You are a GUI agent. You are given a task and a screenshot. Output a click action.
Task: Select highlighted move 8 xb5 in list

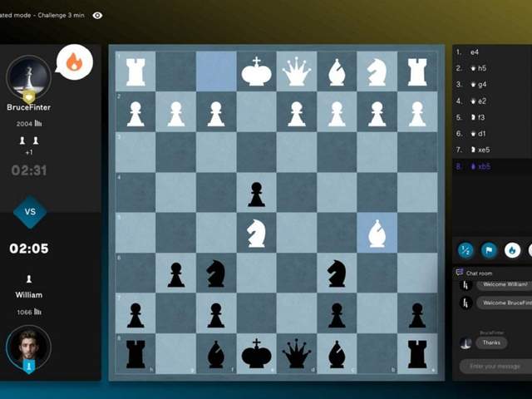coord(481,166)
